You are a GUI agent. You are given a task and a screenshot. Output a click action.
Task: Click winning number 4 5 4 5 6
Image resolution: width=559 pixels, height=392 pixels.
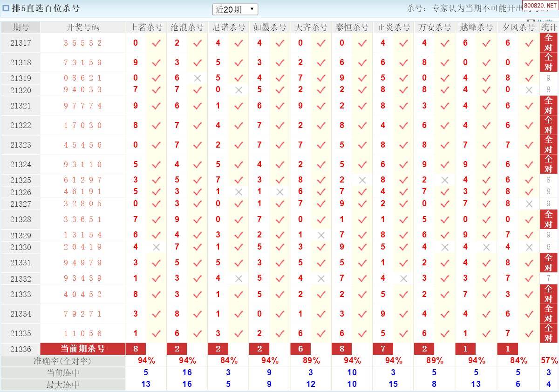pos(83,145)
